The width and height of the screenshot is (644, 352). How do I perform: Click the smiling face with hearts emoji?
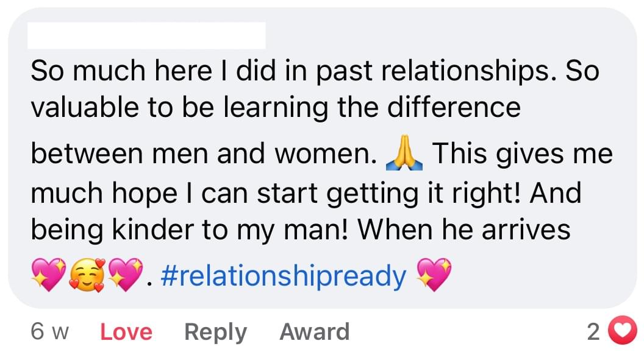tap(88, 276)
